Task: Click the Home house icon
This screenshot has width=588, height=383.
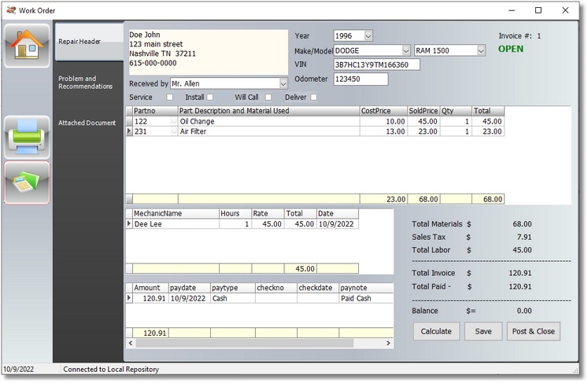Action: [27, 46]
